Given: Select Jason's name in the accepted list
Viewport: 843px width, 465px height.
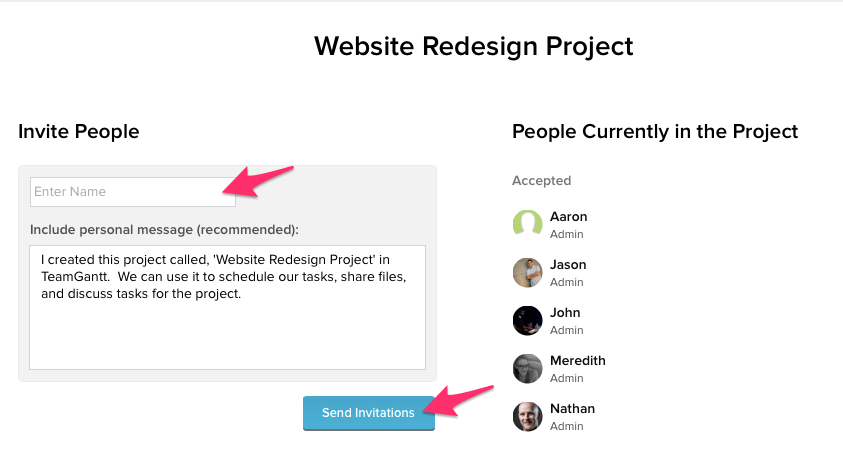Looking at the screenshot, I should click(568, 264).
